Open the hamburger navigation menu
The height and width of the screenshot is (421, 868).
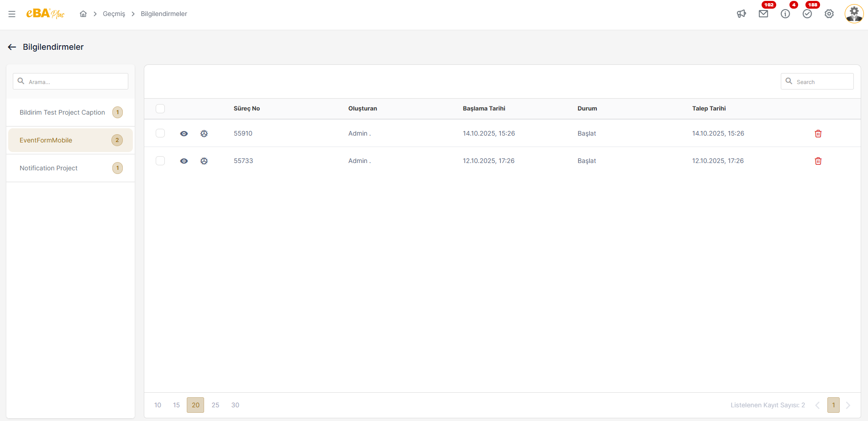pos(12,14)
